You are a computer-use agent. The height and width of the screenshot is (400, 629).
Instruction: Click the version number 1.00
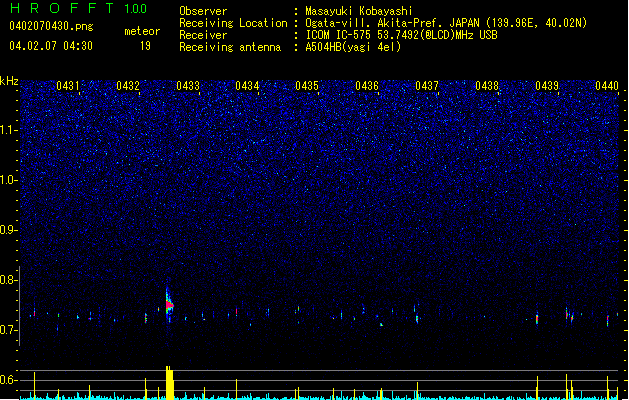[x=136, y=9]
